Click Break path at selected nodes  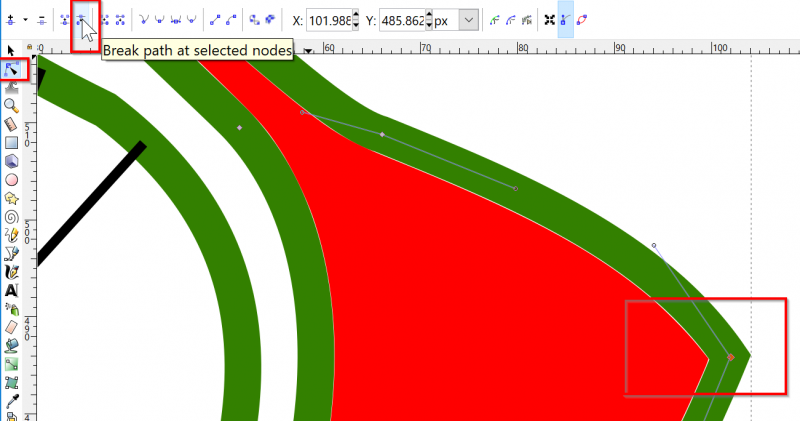pos(82,19)
